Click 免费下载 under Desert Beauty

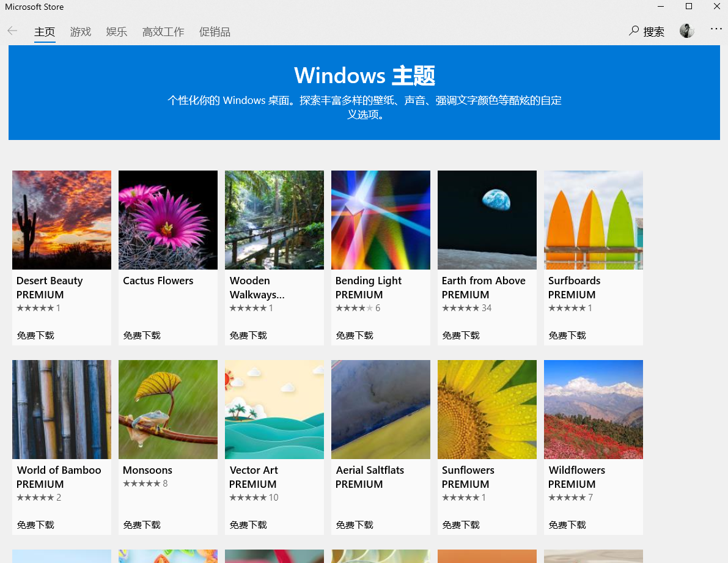tap(35, 335)
